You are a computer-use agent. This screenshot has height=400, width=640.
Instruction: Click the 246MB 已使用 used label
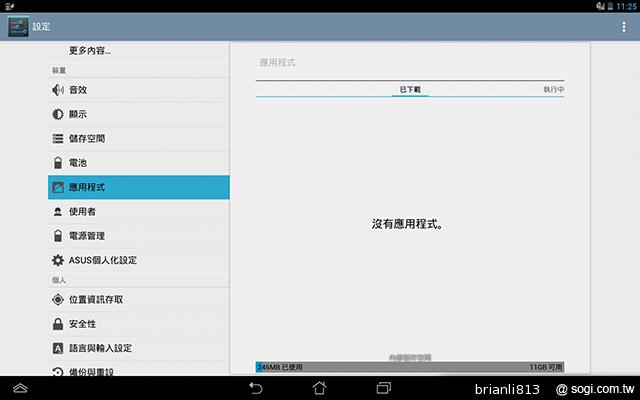pyautogui.click(x=280, y=367)
